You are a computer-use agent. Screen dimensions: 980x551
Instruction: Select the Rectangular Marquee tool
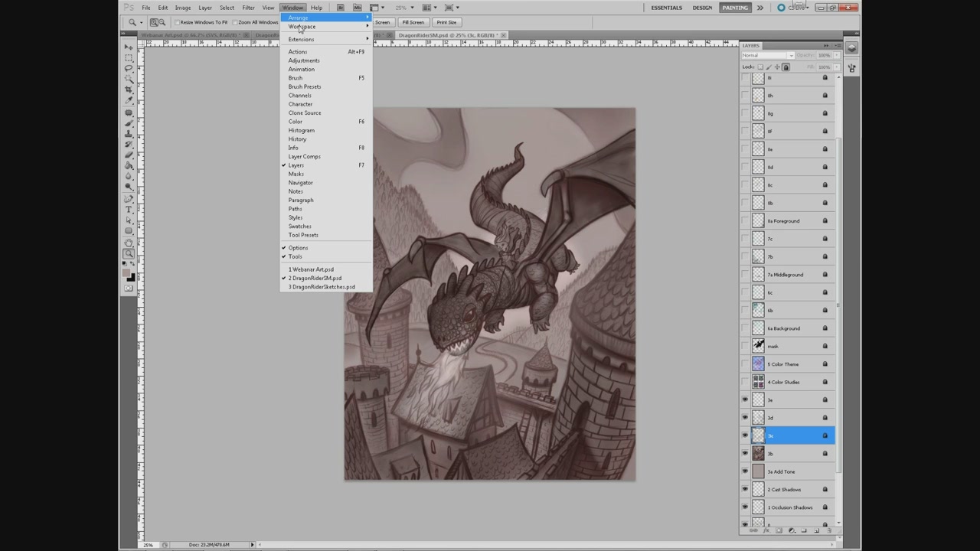pyautogui.click(x=129, y=57)
